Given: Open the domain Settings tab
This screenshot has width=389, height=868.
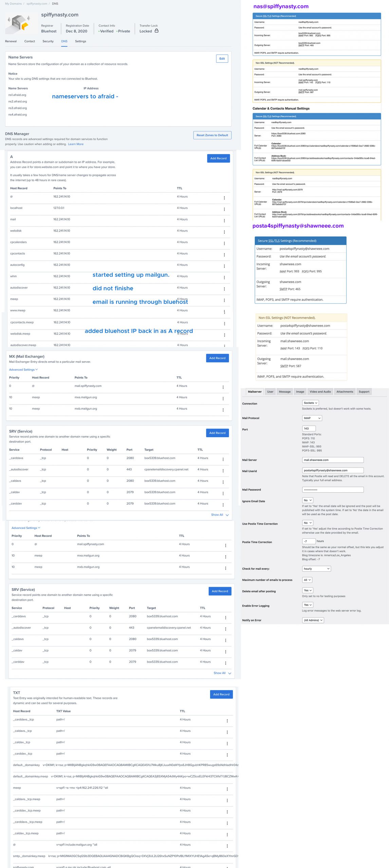Looking at the screenshot, I should click(x=80, y=41).
